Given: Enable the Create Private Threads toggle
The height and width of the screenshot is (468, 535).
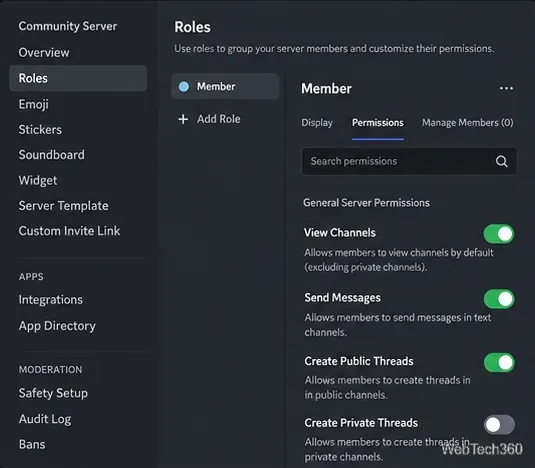Looking at the screenshot, I should coord(499,425).
